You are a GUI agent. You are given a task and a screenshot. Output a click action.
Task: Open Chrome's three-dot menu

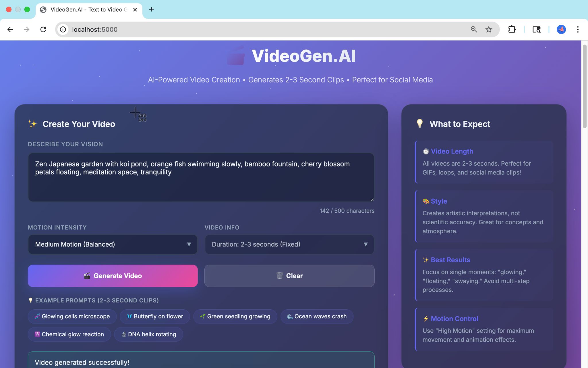click(x=577, y=29)
